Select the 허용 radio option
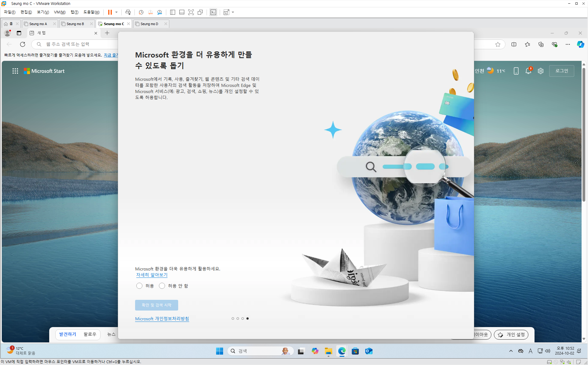 [139, 286]
